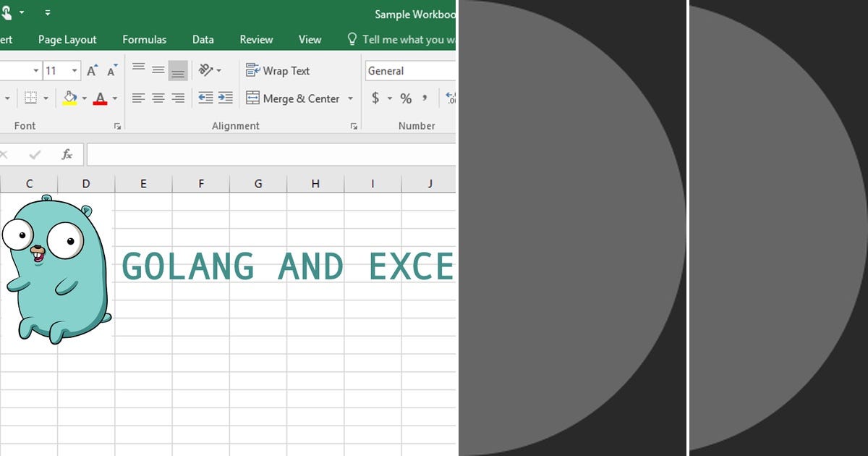Click the Orientation text rotation icon
Image resolution: width=868 pixels, height=456 pixels.
(206, 70)
